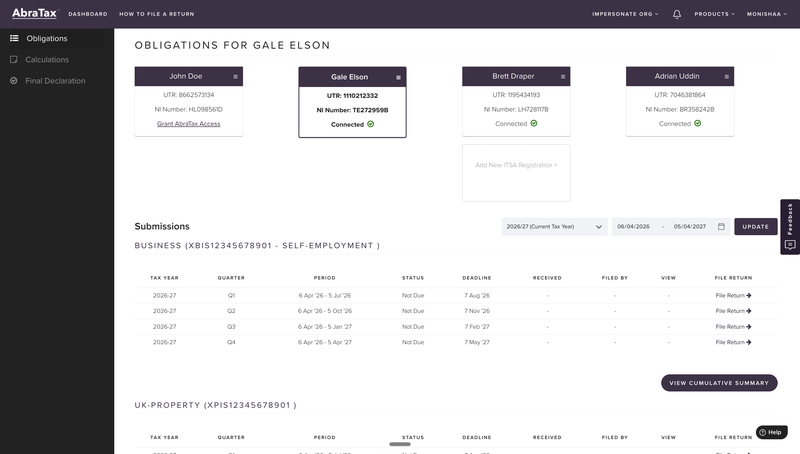
Task: Open Brett Draper card menu icon
Action: 563,77
